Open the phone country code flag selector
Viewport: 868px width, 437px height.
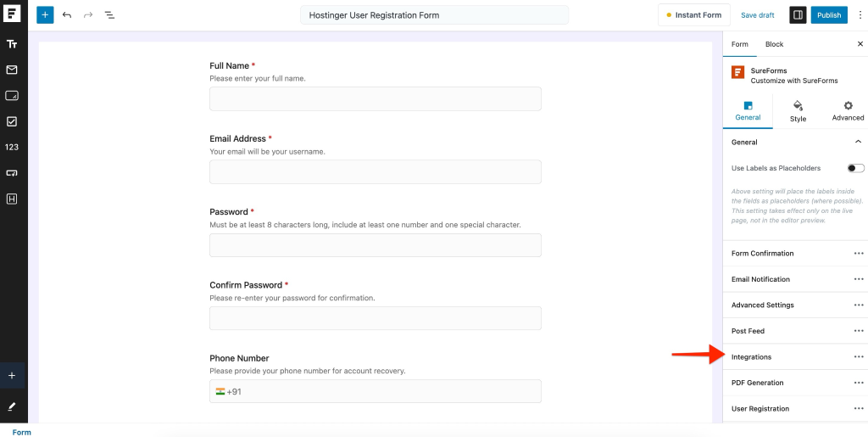pos(220,391)
